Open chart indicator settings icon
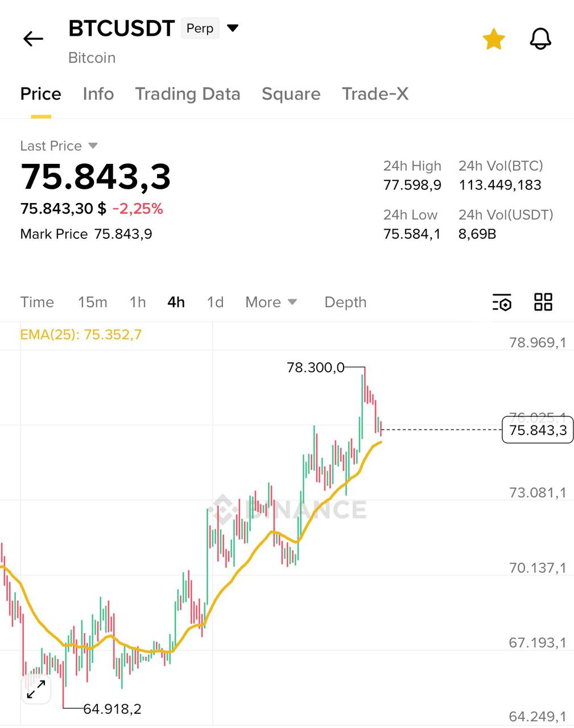574x728 pixels. coord(502,303)
